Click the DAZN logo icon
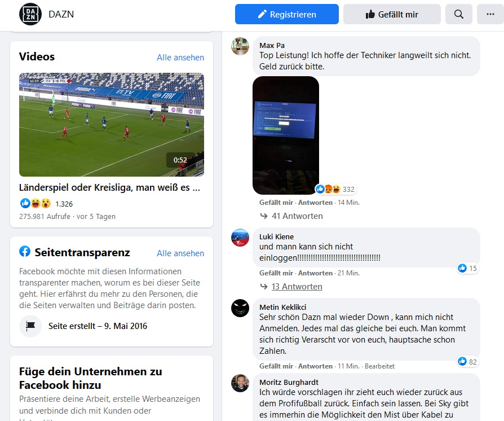 click(30, 14)
